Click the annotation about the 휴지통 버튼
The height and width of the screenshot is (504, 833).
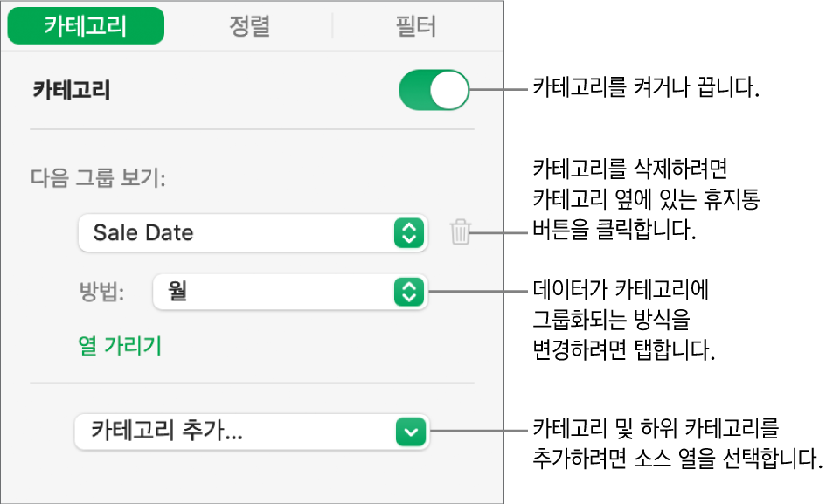(x=646, y=201)
